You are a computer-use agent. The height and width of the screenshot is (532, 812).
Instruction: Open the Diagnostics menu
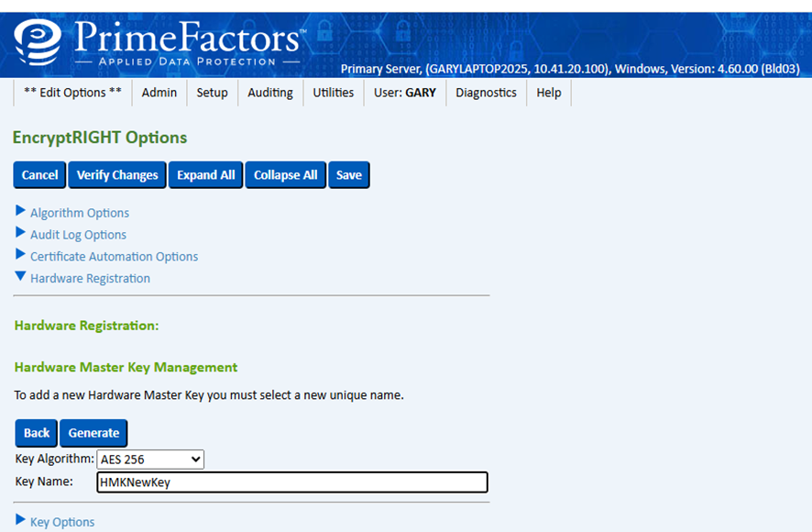click(486, 93)
